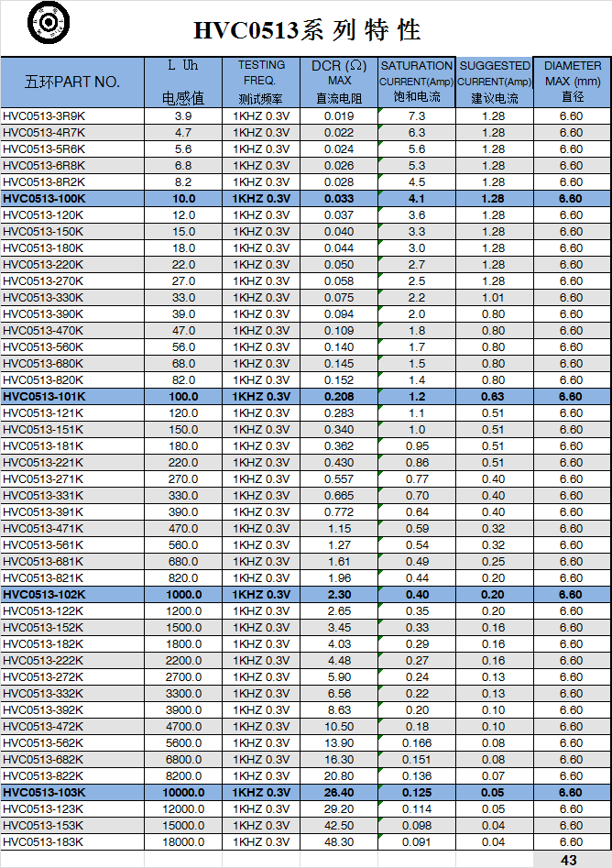Select DCR value 0.208
Image resolution: width=612 pixels, height=868 pixels.
pyautogui.click(x=339, y=397)
